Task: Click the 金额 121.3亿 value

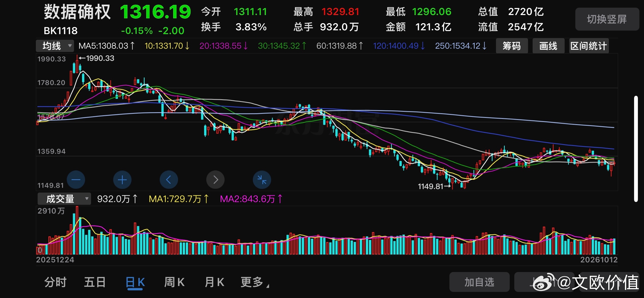Action: pyautogui.click(x=433, y=27)
